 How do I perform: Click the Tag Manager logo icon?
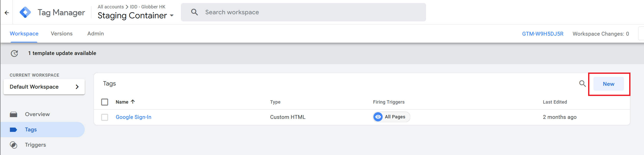(x=25, y=12)
